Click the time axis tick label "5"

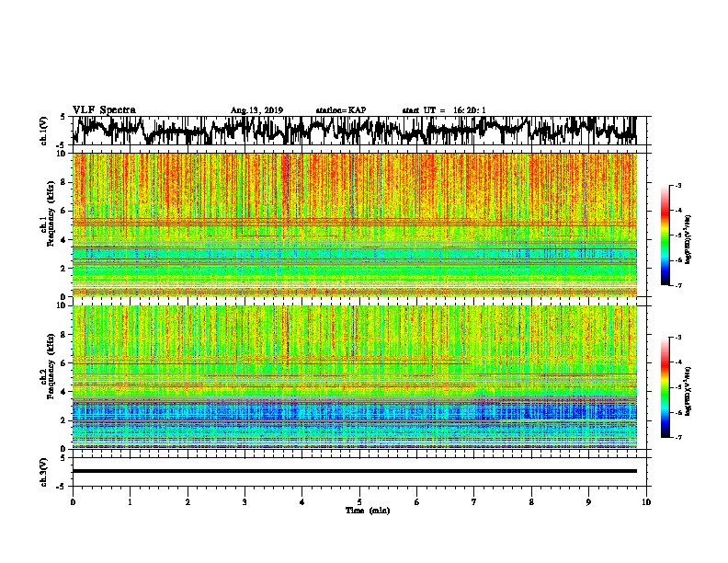[x=359, y=502]
